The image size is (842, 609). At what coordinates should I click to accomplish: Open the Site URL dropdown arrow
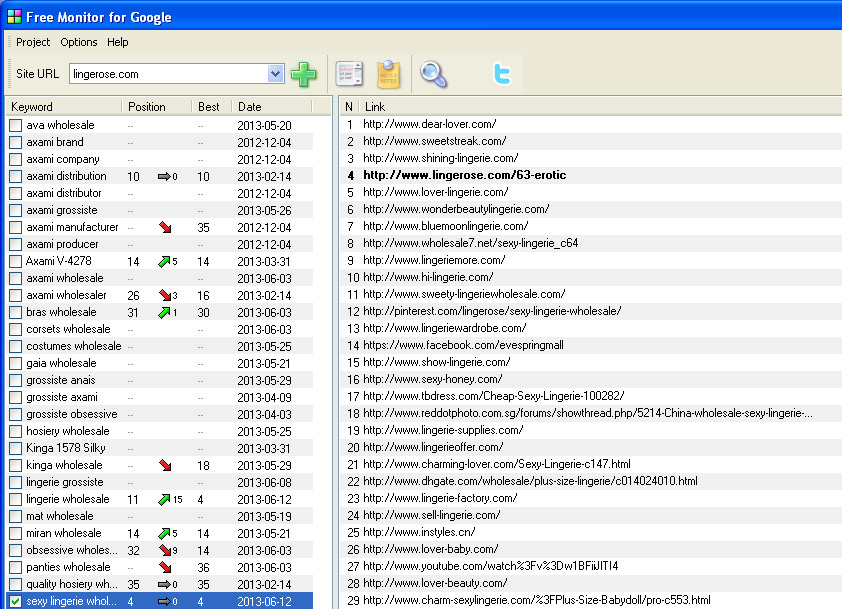275,74
